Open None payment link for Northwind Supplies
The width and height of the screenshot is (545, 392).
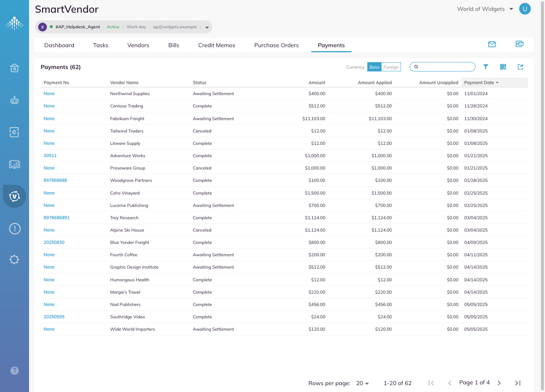pyautogui.click(x=49, y=94)
